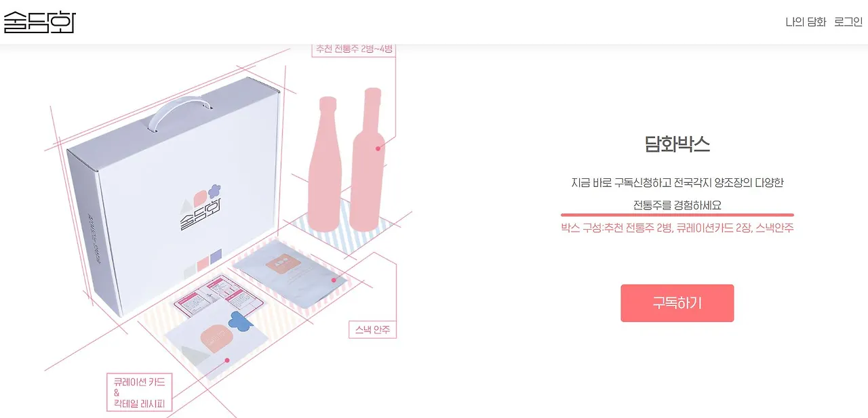Screen dimensions: 868x418
Task: Click the left pink bottle illustration
Action: [324, 165]
